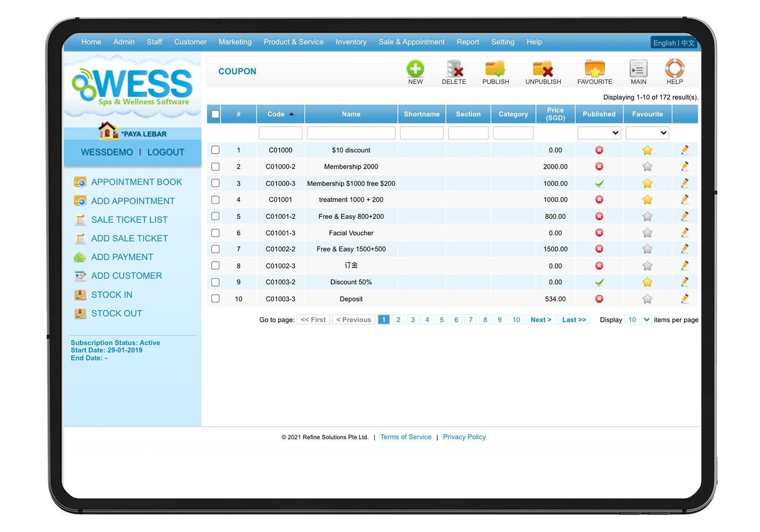
Task: Open the Marketing menu
Action: pos(235,42)
